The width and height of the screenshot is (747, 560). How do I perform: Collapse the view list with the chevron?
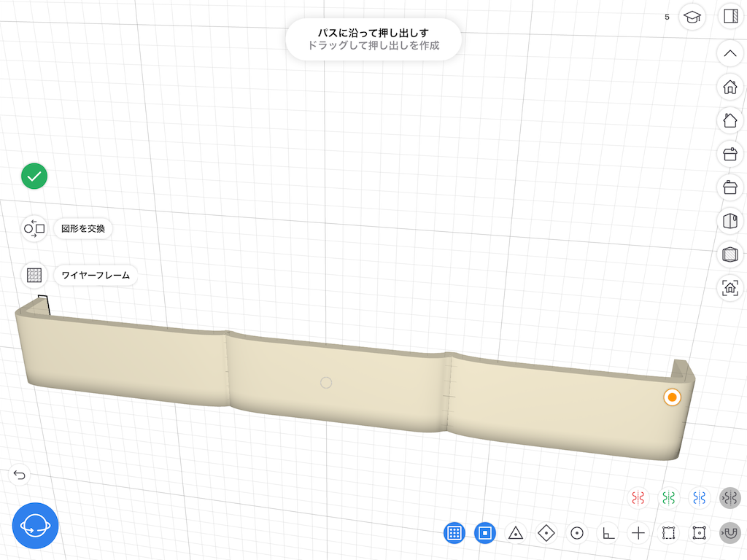729,53
